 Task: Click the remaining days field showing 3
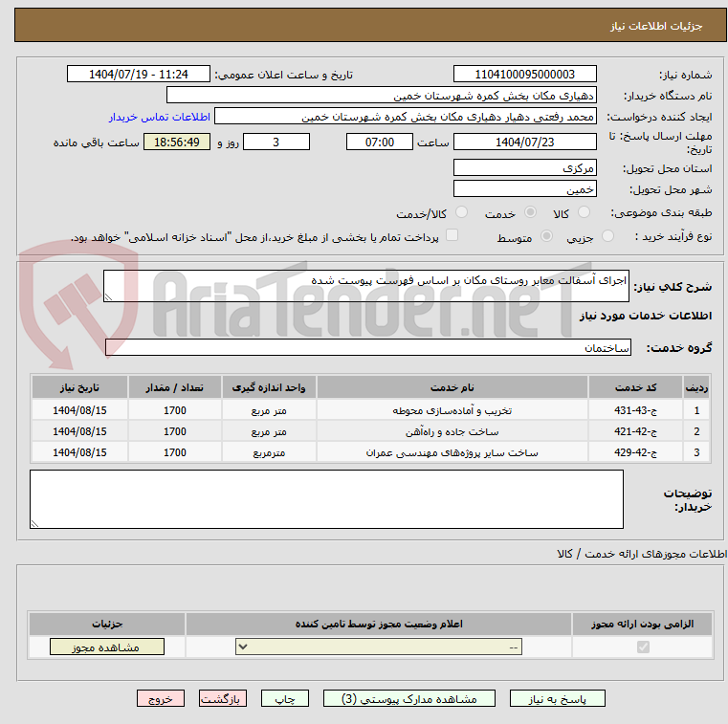(276, 142)
